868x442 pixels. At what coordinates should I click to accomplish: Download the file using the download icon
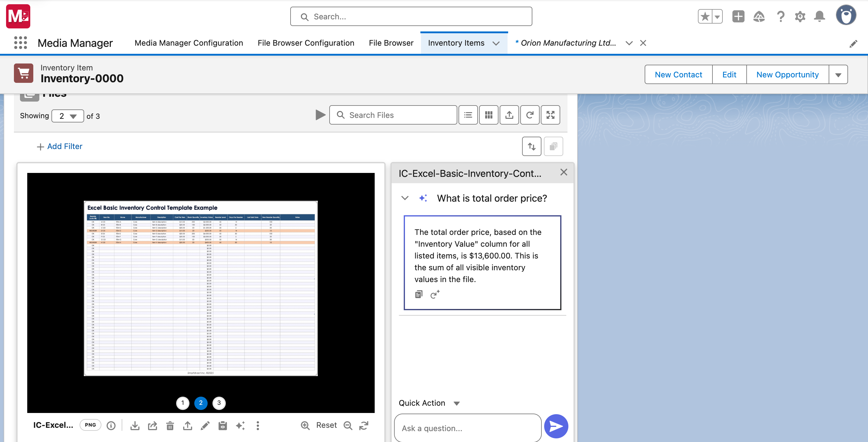(x=135, y=425)
